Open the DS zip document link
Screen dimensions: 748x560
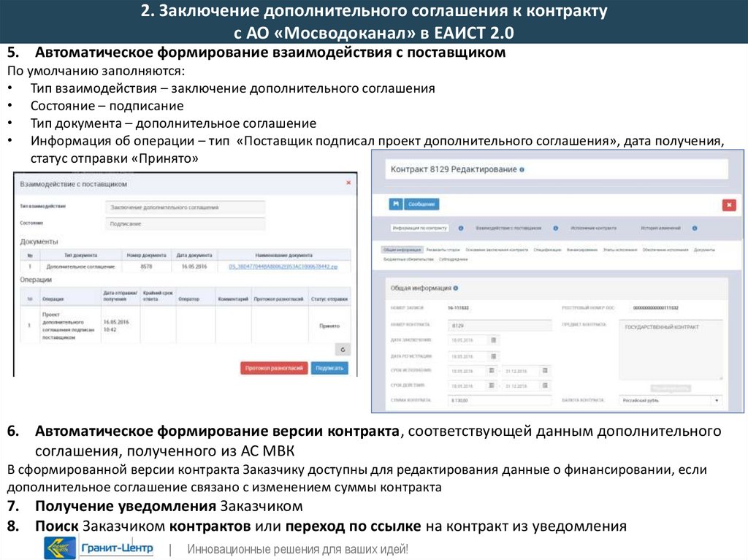click(x=283, y=266)
